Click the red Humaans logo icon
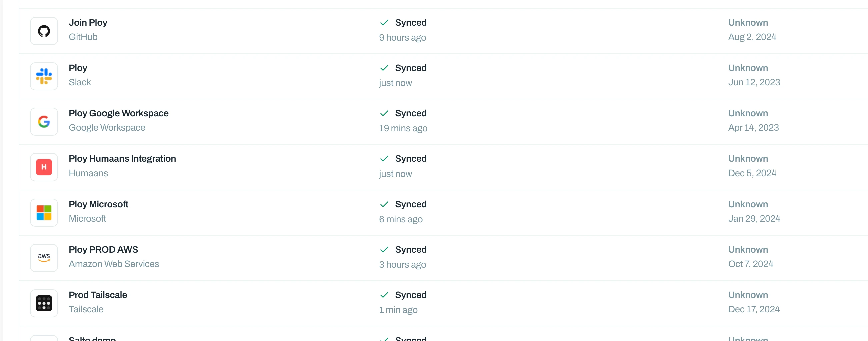The width and height of the screenshot is (868, 341). point(44,167)
